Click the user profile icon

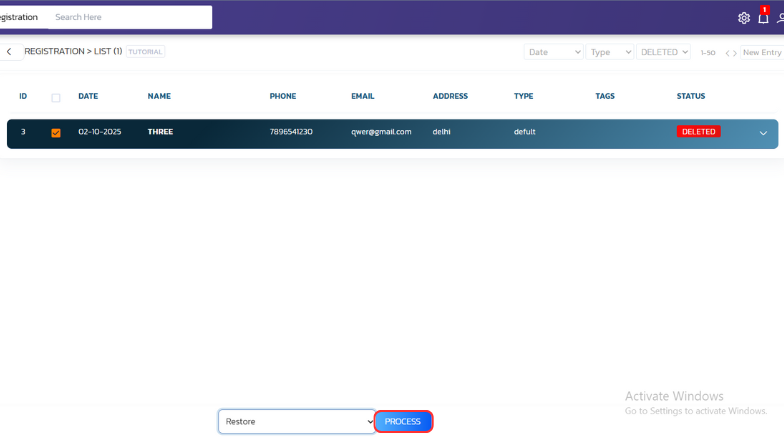[x=780, y=18]
